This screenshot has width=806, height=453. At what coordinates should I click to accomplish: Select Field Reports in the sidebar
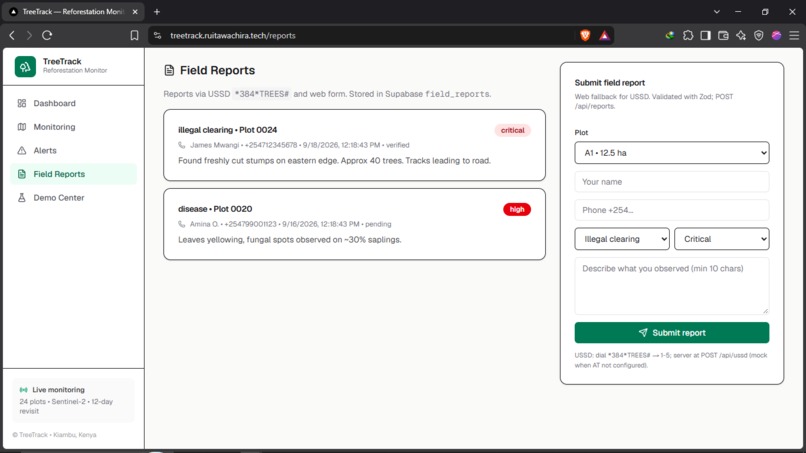click(x=74, y=174)
